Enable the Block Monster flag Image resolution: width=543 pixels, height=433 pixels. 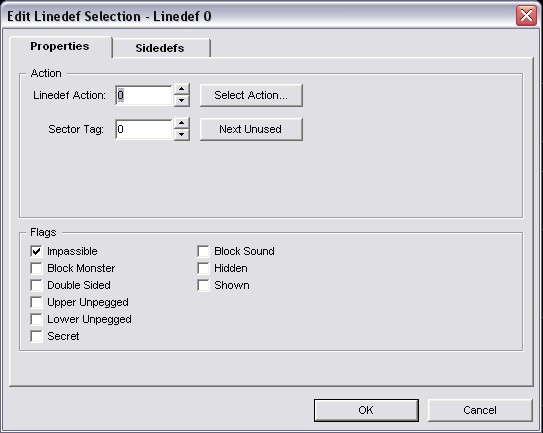(36, 268)
